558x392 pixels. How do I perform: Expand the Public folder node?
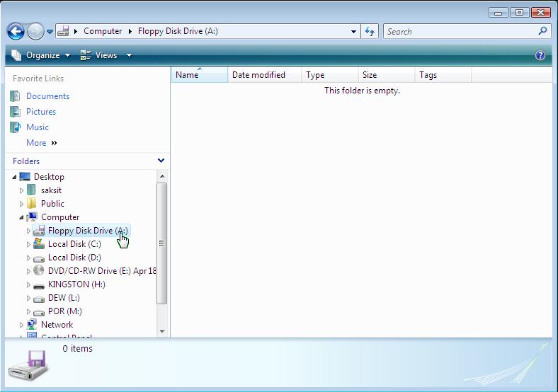(21, 204)
